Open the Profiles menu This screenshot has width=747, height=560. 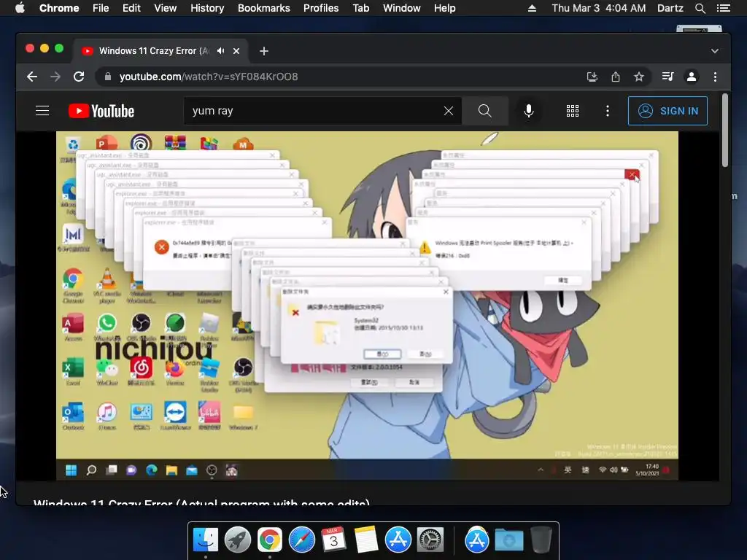coord(321,8)
